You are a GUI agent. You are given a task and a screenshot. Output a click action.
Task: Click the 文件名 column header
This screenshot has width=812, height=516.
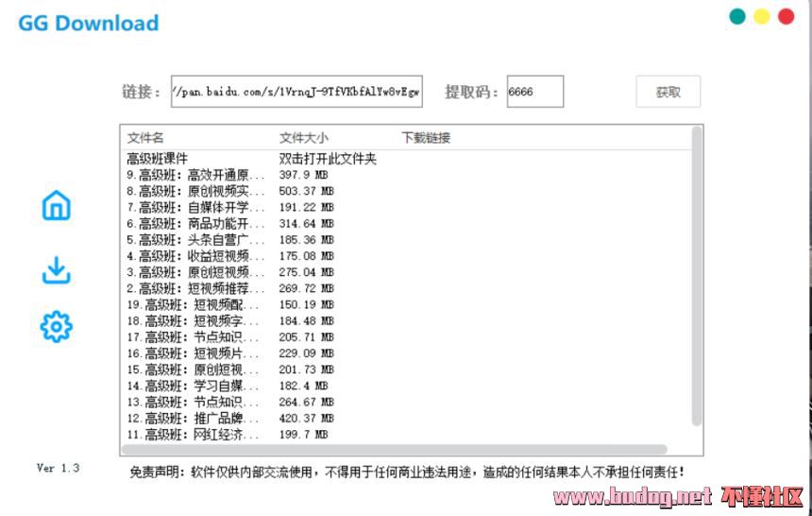click(x=145, y=138)
